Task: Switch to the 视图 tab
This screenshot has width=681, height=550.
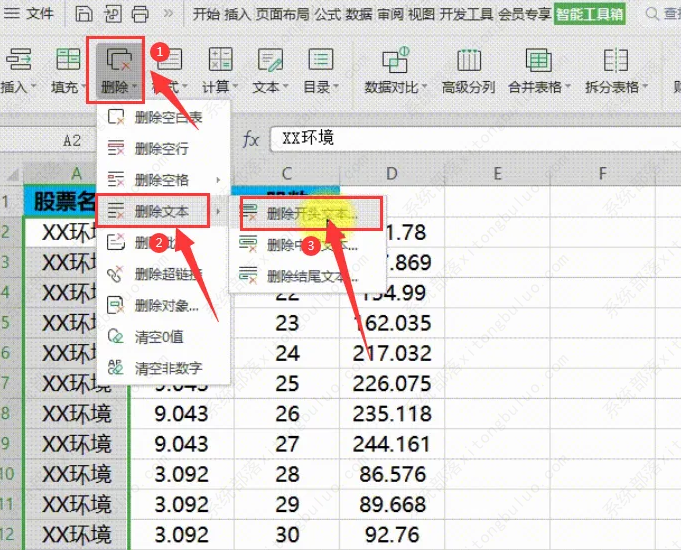Action: 421,14
